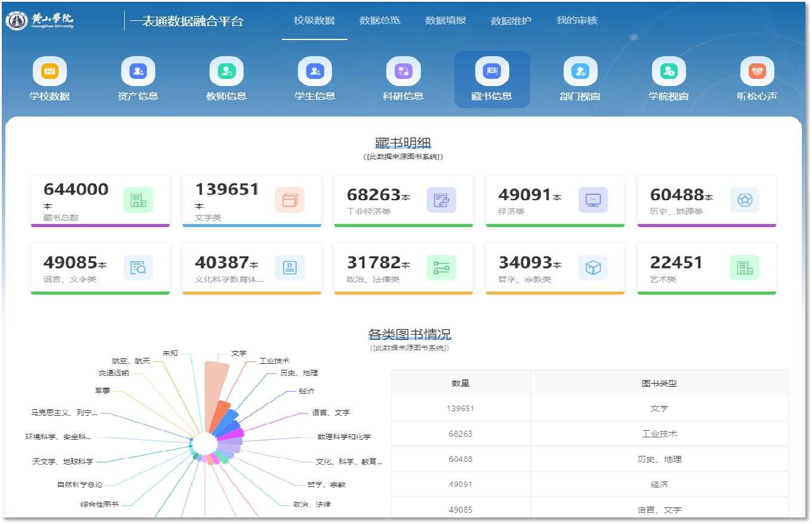
Task: Select the table cell 60488
Action: click(x=461, y=459)
